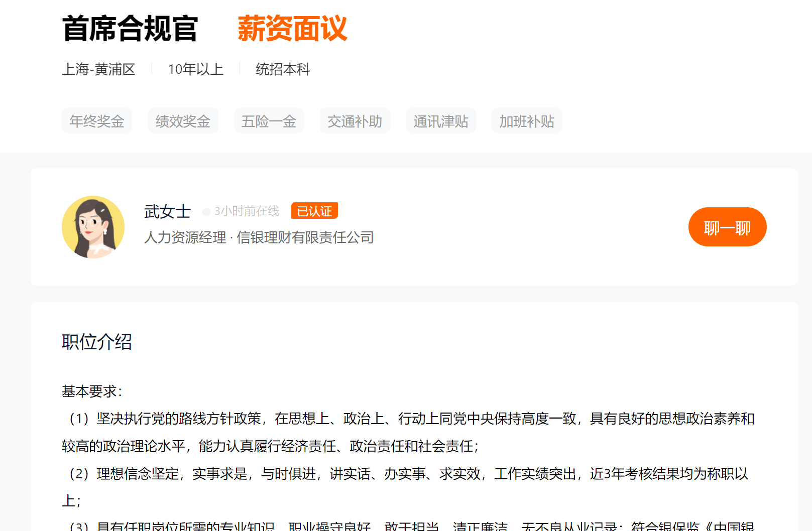Click the 10年以上 experience requirement
This screenshot has width=812, height=531.
click(195, 69)
